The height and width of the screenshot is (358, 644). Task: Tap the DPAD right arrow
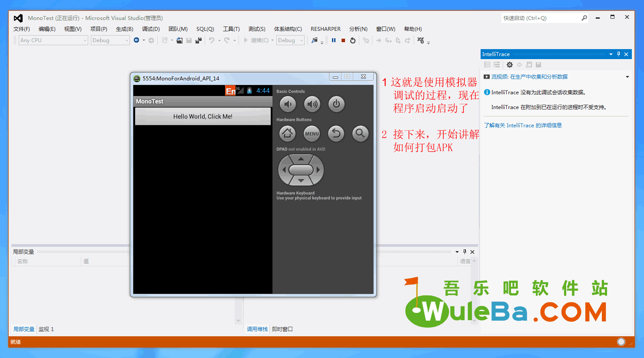(319, 170)
